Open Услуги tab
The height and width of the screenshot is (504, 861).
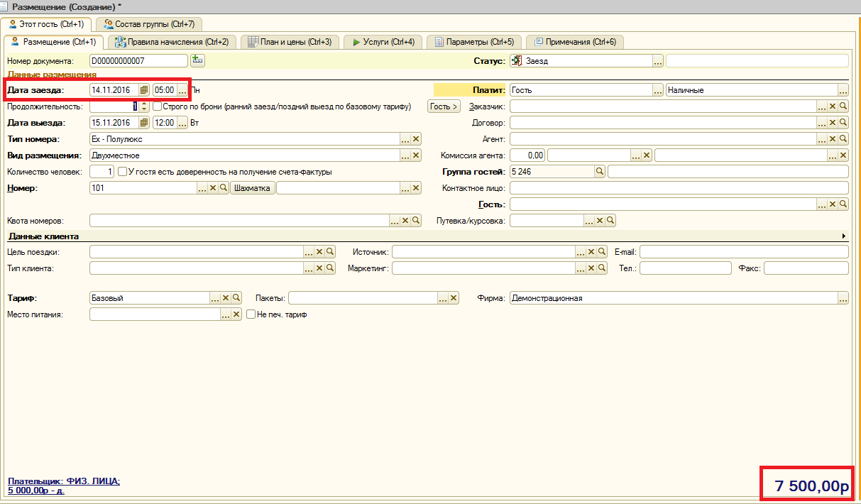pos(383,42)
